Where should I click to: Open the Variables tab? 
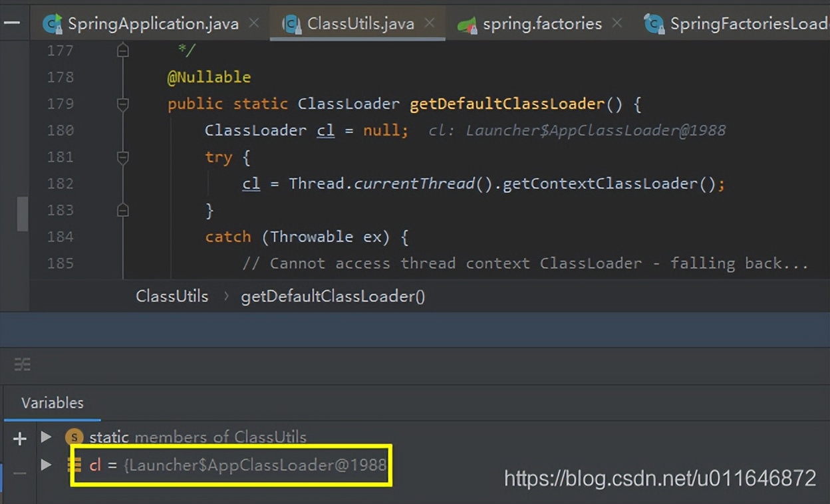click(x=53, y=403)
